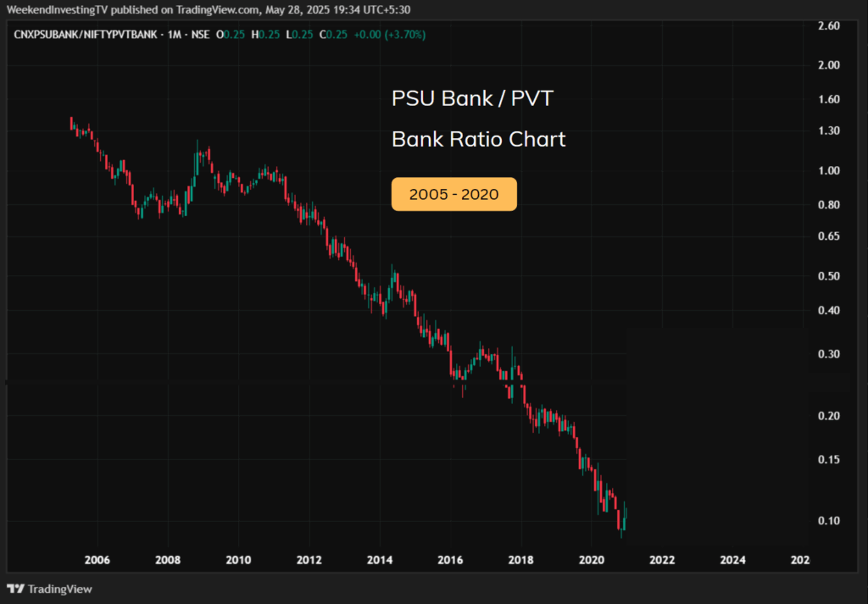
Task: Click the +0.00 (+3.70%) change value
Action: [390, 35]
